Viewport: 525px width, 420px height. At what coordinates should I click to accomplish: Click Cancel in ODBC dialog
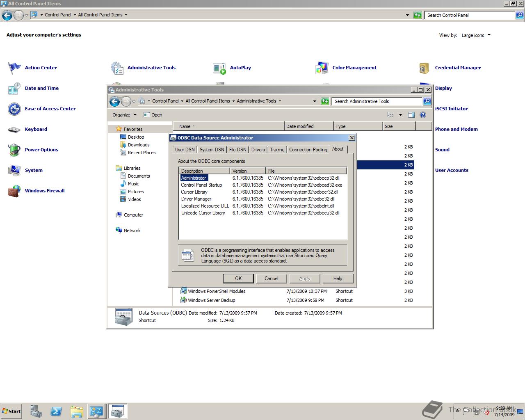click(x=271, y=278)
